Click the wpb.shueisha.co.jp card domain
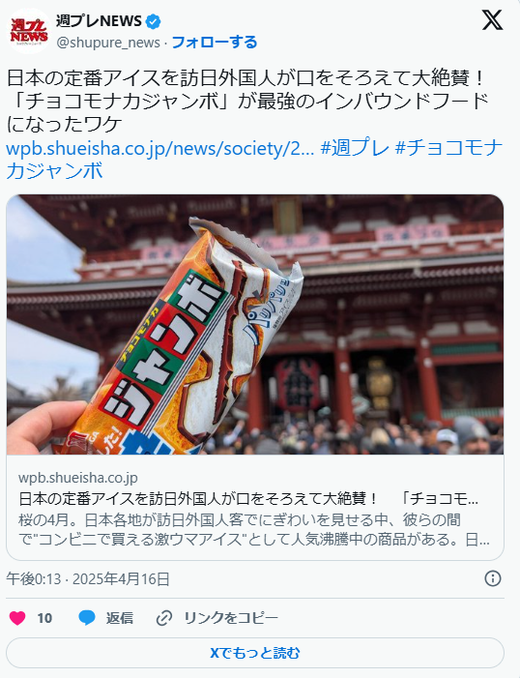 tap(78, 478)
